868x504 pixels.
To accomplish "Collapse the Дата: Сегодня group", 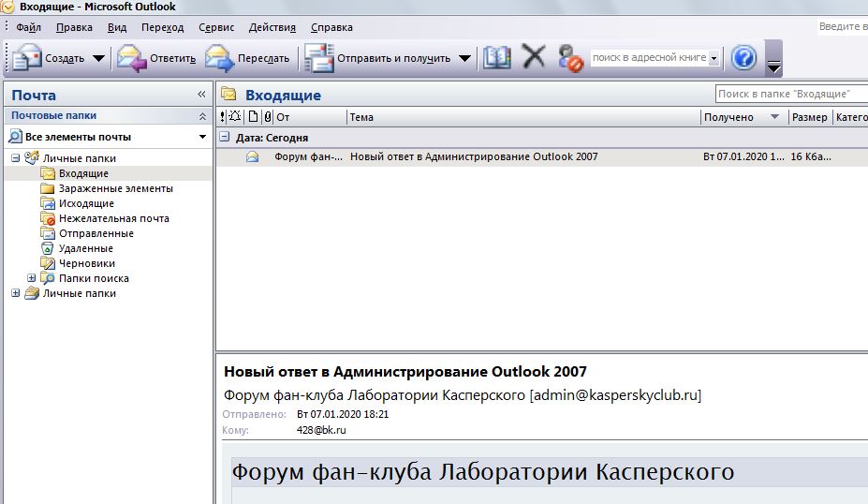I will point(225,137).
